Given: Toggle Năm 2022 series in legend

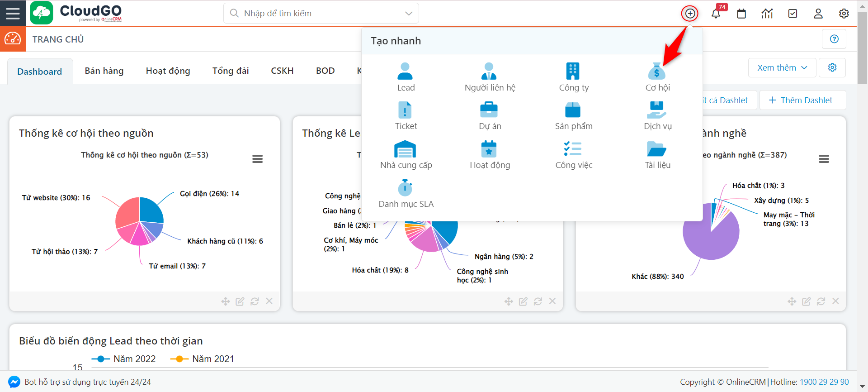Looking at the screenshot, I should click(x=124, y=359).
